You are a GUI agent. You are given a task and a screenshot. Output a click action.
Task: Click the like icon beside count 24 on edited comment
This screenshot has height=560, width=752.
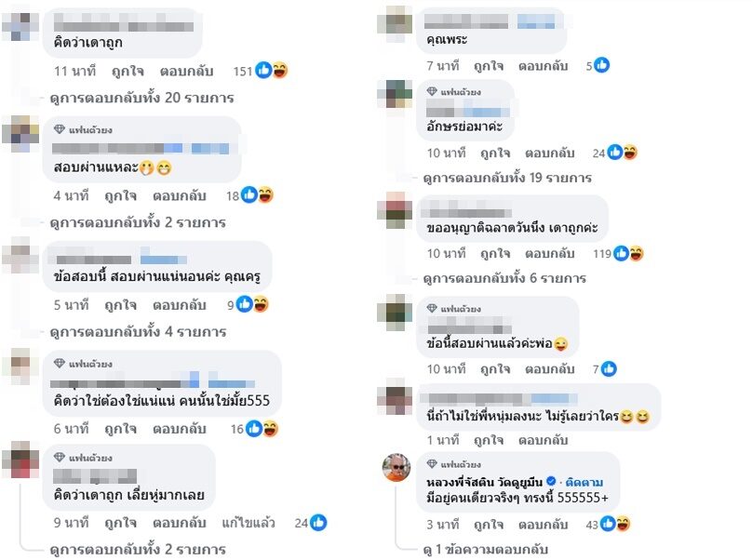[x=318, y=522]
